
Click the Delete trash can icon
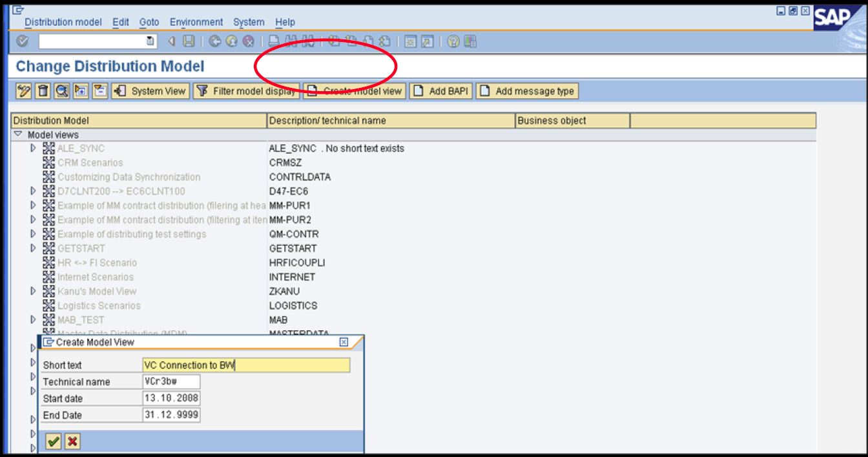click(43, 91)
